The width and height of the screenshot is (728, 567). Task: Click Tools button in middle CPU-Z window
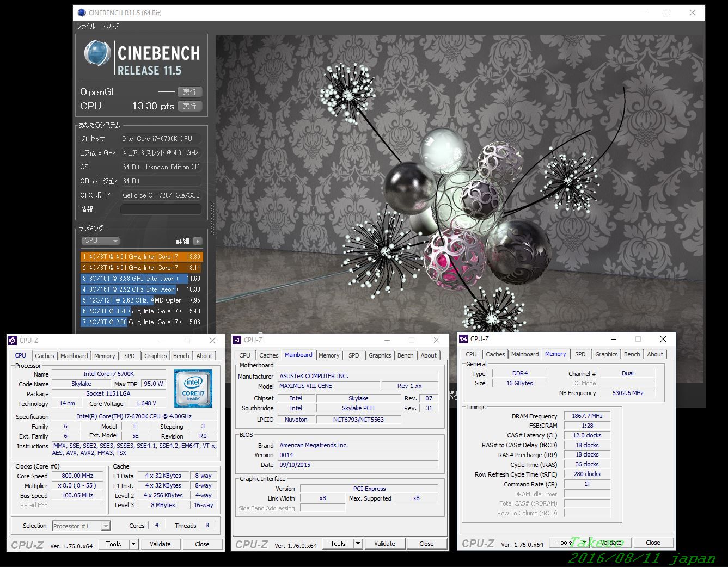(338, 544)
